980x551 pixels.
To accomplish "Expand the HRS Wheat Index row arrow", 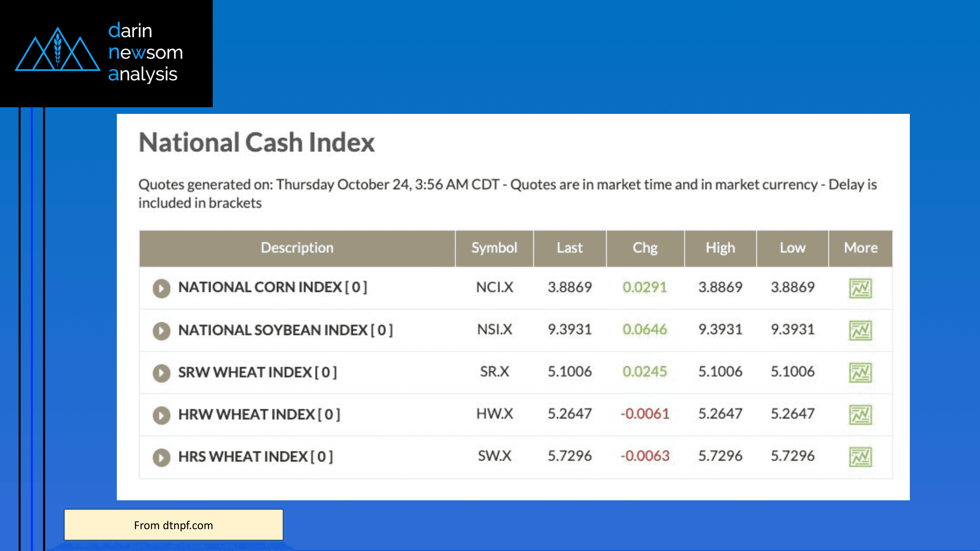I will click(x=161, y=457).
